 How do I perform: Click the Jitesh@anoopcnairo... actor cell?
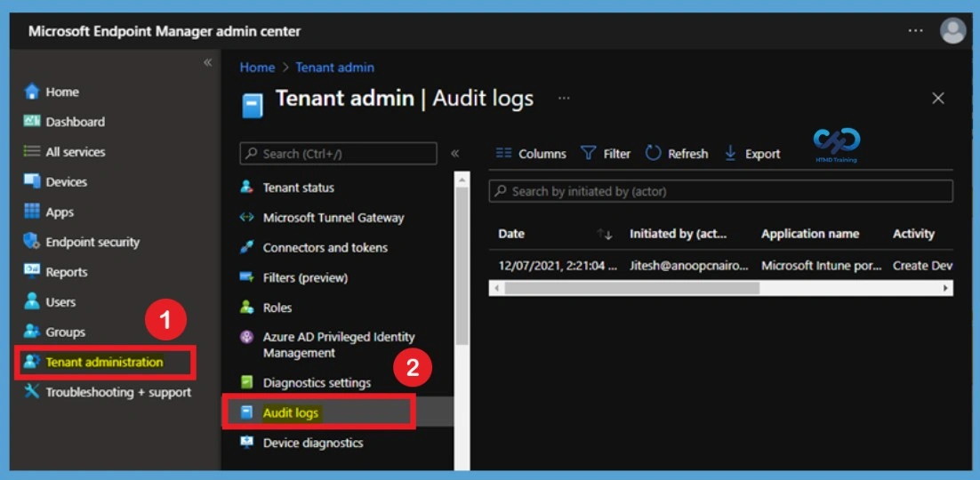point(688,266)
